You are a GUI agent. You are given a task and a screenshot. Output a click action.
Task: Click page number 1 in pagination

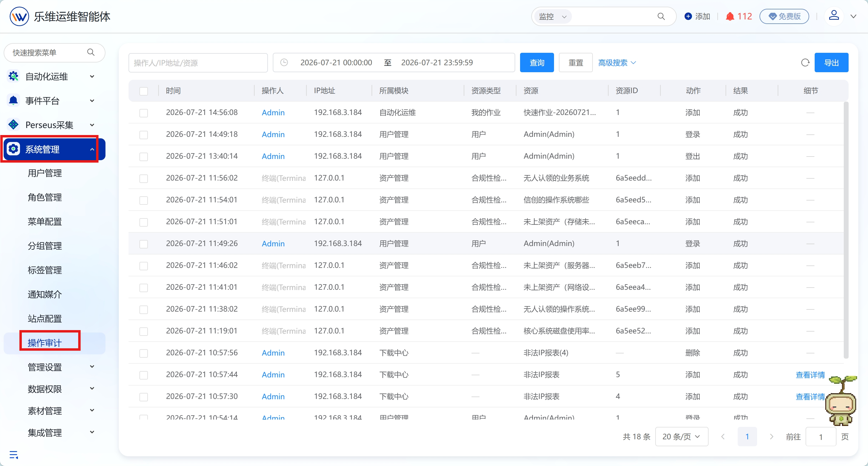[747, 437]
